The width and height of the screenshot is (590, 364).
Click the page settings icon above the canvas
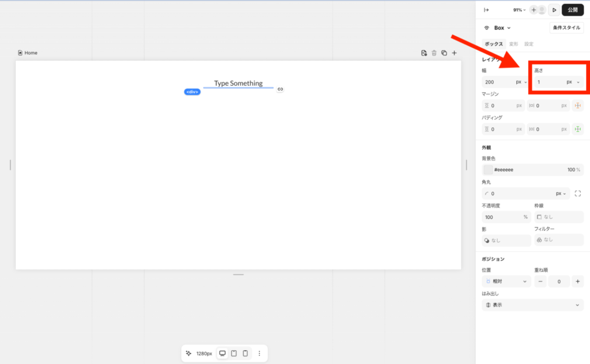coord(424,53)
